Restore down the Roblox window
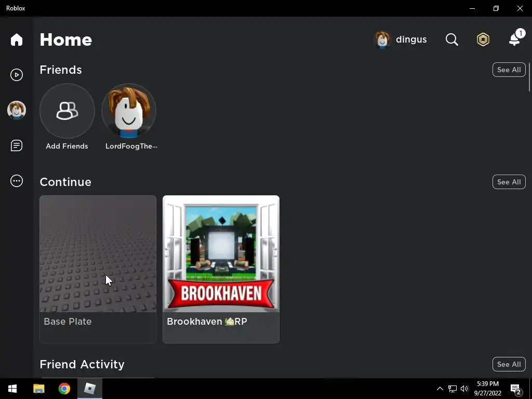 click(x=496, y=8)
